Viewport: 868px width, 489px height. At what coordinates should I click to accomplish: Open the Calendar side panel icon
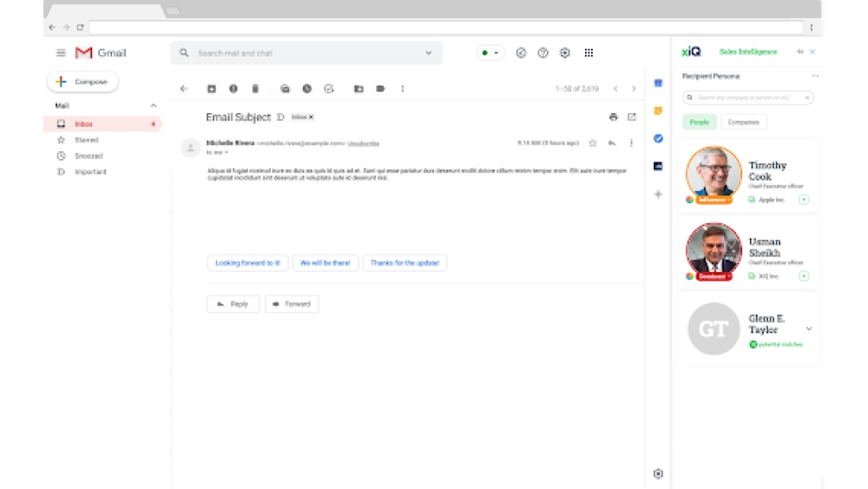(x=658, y=83)
